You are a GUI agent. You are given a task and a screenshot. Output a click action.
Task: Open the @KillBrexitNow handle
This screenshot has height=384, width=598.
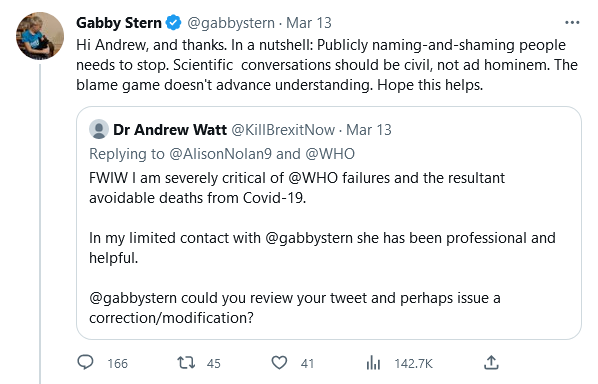(x=283, y=130)
